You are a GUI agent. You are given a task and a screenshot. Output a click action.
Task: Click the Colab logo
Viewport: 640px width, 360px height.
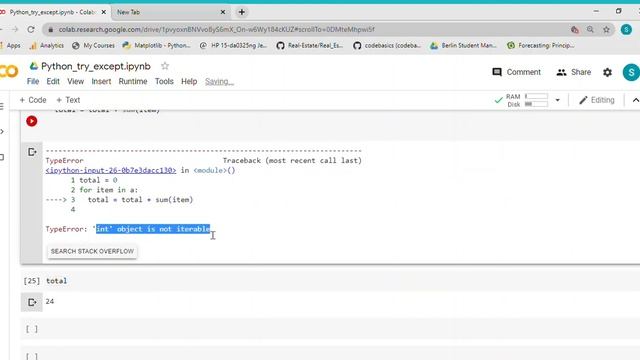(x=9, y=71)
